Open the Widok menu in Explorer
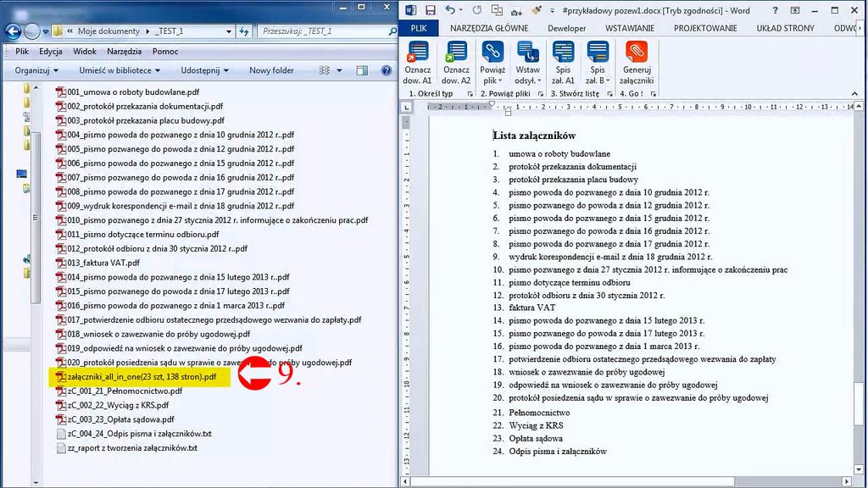 85,52
